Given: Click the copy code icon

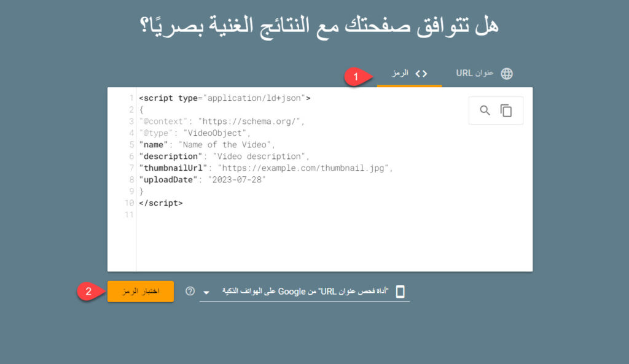Looking at the screenshot, I should tap(506, 110).
